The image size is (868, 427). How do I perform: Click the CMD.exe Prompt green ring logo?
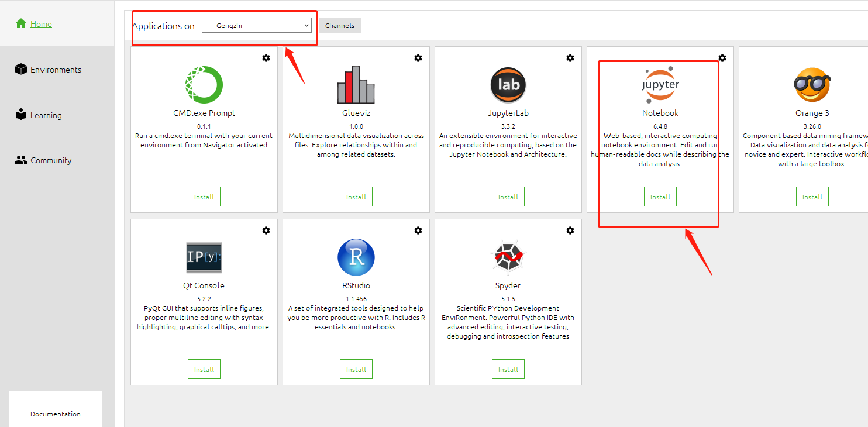click(204, 85)
